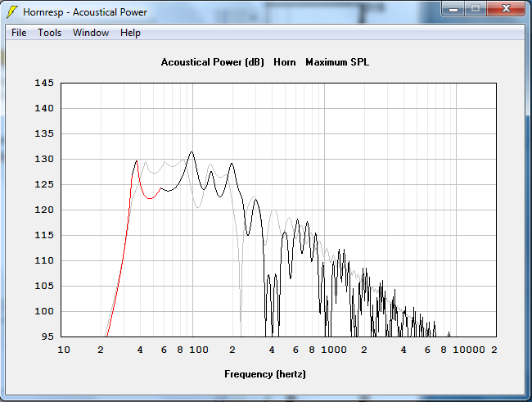Minimize the Hornresp window
532x402 pixels.
[x=453, y=8]
